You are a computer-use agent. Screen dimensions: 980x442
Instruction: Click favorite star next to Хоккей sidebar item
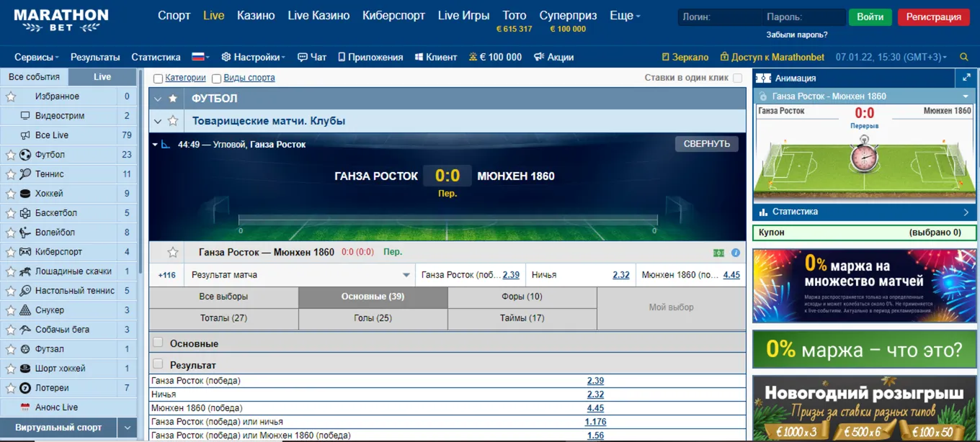(x=10, y=194)
